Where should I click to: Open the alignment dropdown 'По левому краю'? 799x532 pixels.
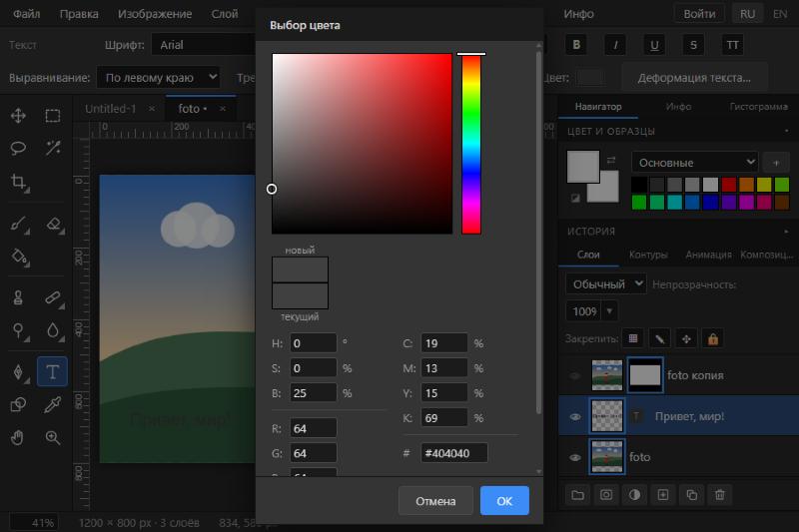pyautogui.click(x=159, y=78)
